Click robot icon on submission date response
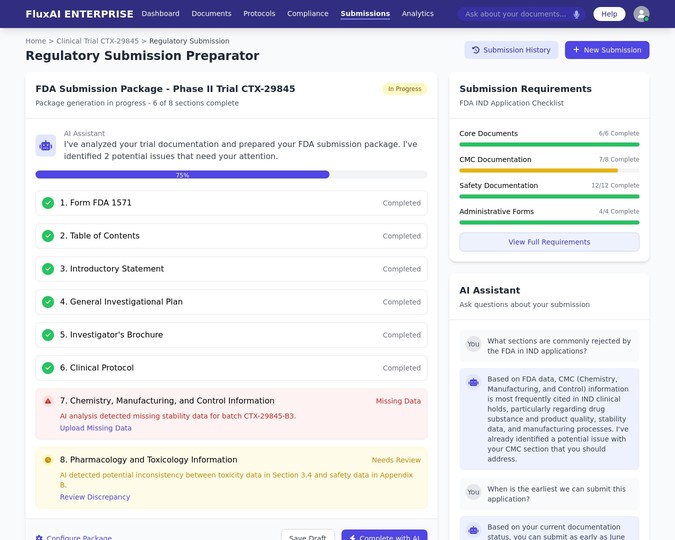 (x=474, y=530)
